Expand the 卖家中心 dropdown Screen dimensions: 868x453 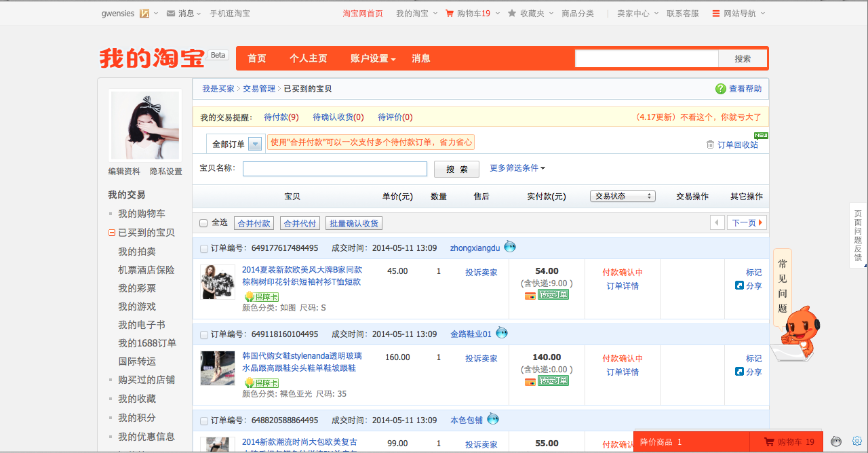655,14
